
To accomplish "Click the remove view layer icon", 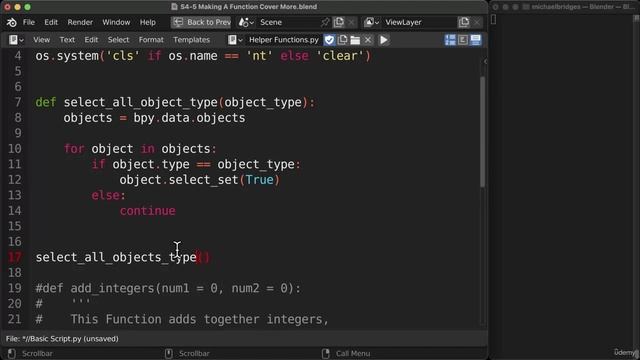I will [476, 22].
